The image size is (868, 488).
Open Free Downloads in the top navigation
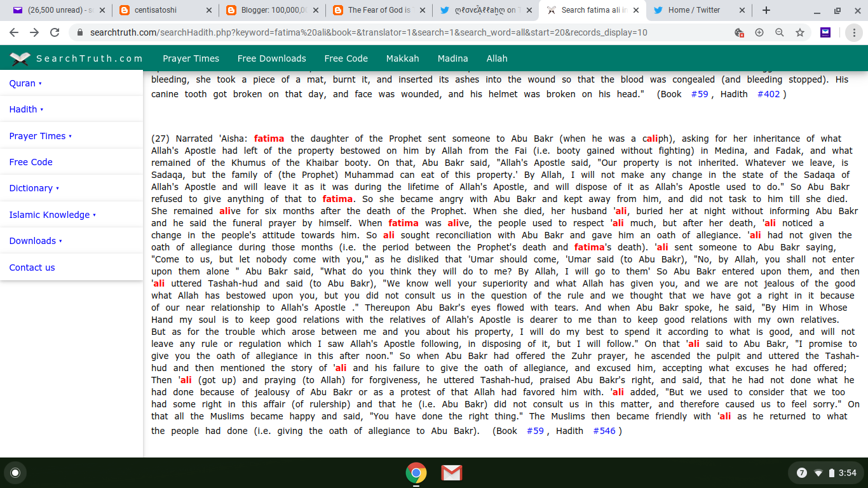272,58
